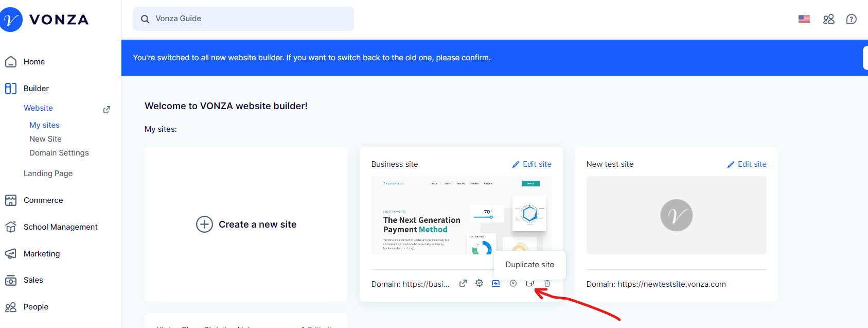The width and height of the screenshot is (868, 328).
Task: Click the New test site card title
Action: 610,164
